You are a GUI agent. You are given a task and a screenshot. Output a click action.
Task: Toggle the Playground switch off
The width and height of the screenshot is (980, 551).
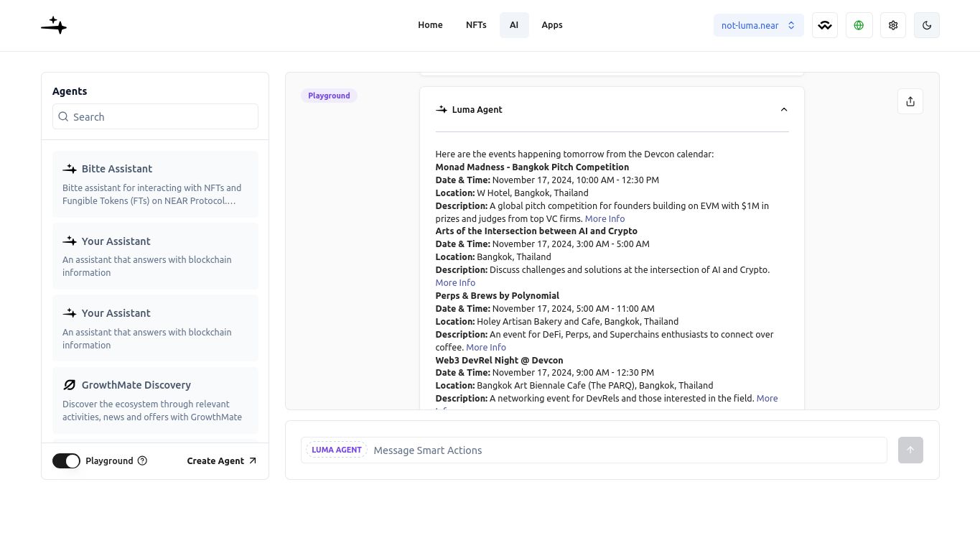point(66,460)
